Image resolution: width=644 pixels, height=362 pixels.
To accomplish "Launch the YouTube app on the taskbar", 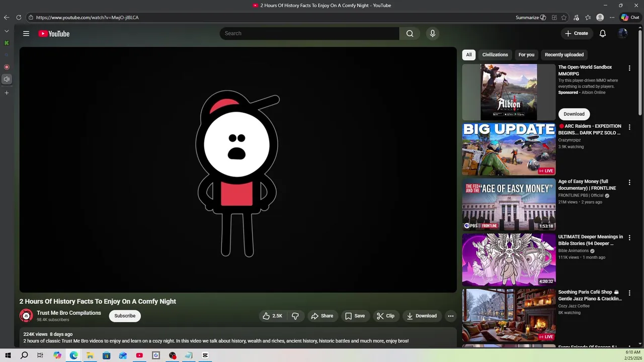I will click(139, 355).
